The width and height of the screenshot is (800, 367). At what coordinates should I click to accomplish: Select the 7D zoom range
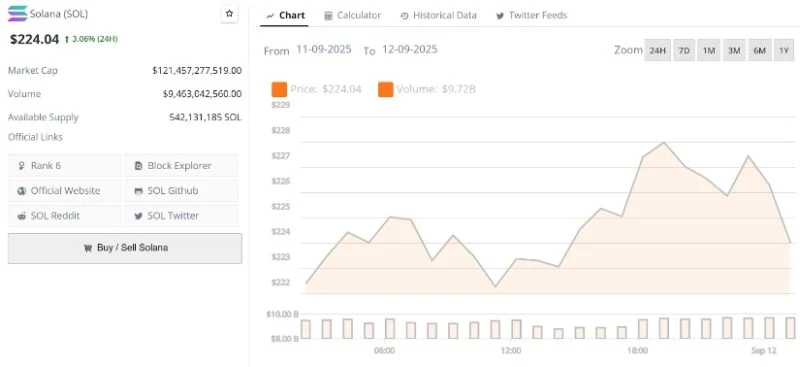(x=684, y=51)
